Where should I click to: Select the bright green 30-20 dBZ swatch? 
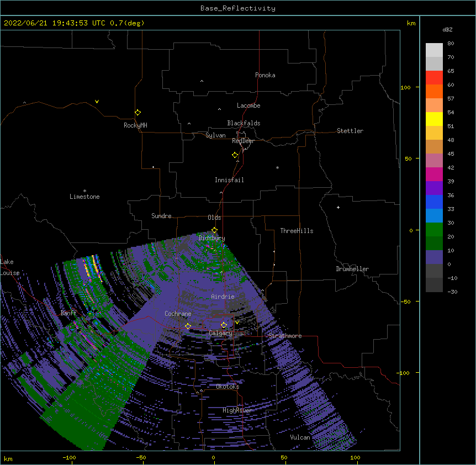point(434,230)
